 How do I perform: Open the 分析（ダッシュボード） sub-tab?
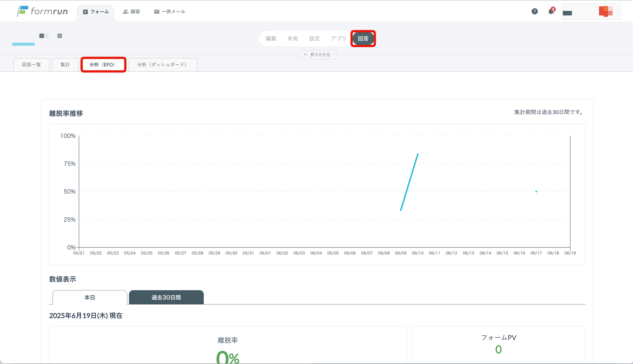click(x=163, y=65)
